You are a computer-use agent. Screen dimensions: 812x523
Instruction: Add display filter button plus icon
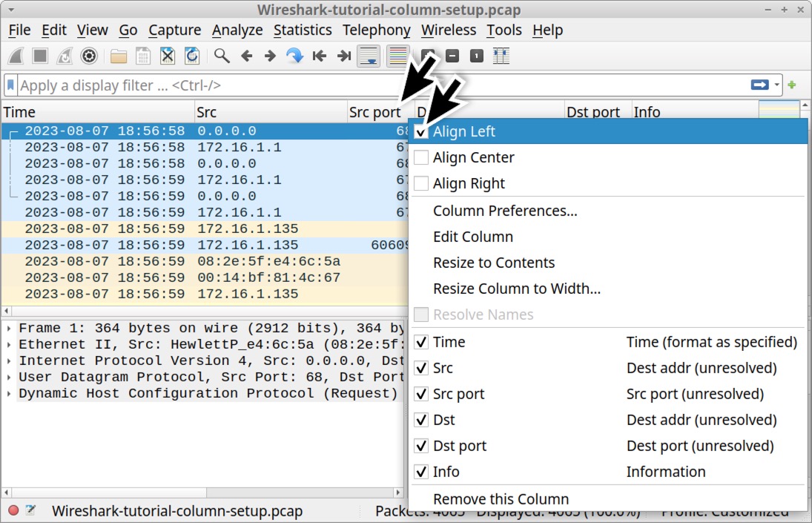point(792,85)
